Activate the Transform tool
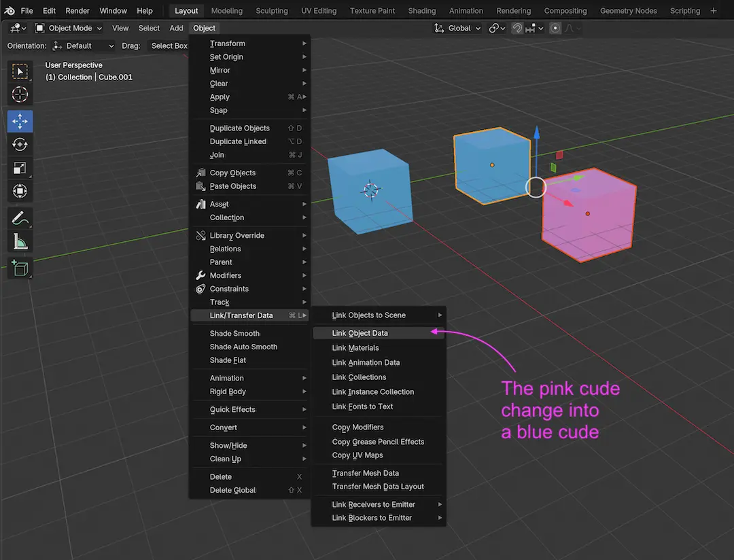Image resolution: width=734 pixels, height=560 pixels. click(x=20, y=191)
